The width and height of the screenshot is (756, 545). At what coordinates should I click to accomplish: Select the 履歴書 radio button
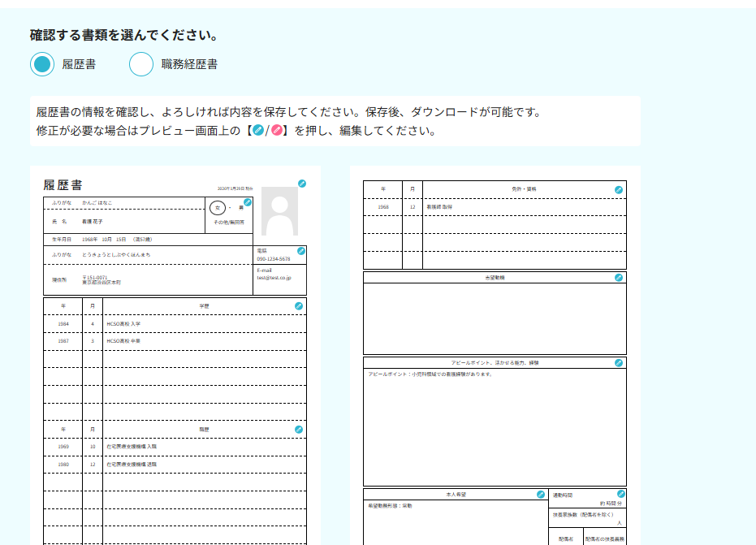click(x=42, y=64)
